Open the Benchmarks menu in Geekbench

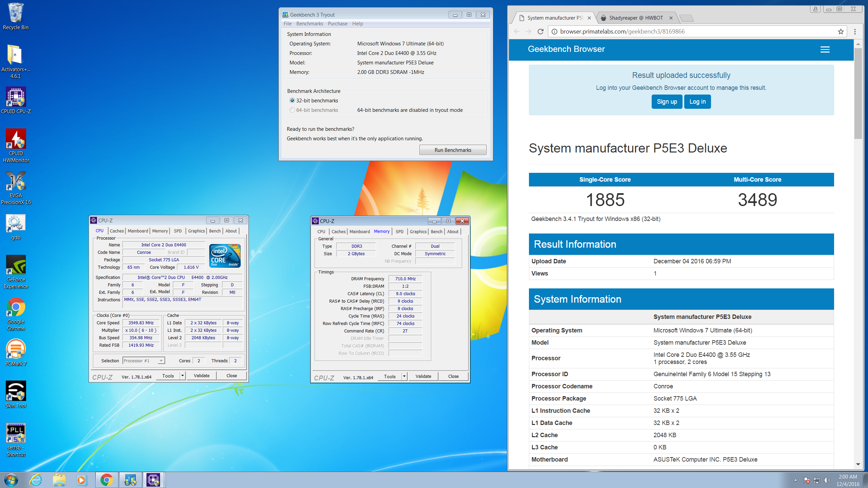point(310,23)
